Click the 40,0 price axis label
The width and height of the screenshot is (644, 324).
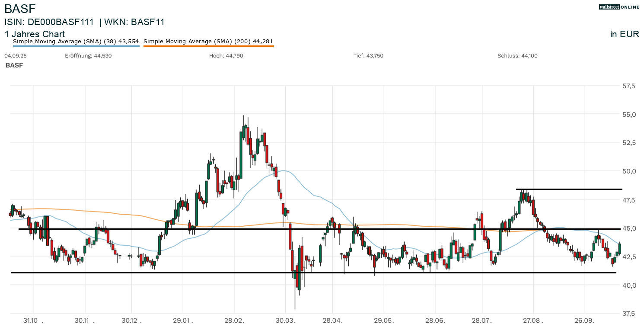(x=629, y=285)
